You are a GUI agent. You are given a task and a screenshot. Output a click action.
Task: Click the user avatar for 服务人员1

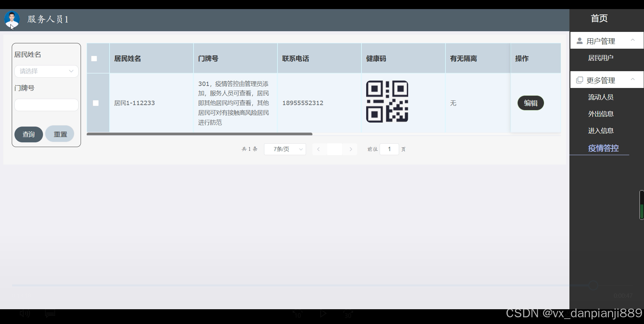click(x=12, y=19)
